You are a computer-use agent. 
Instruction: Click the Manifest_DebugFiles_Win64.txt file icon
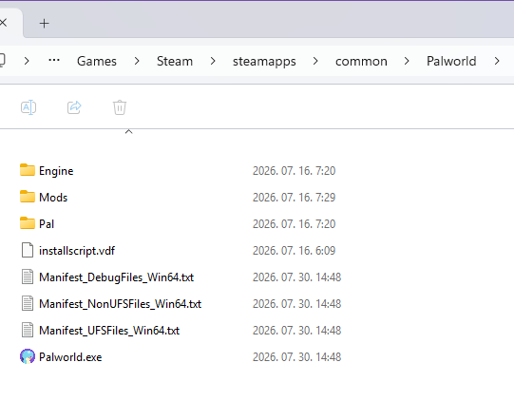click(x=28, y=277)
